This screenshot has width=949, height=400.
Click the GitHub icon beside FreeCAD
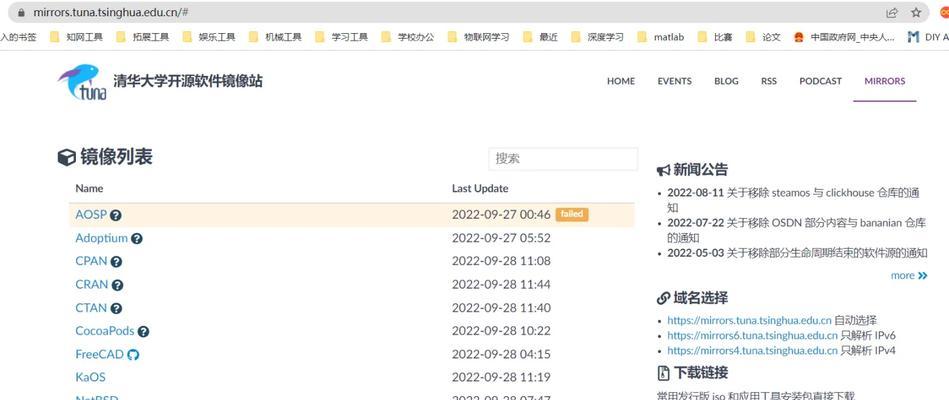tap(133, 355)
